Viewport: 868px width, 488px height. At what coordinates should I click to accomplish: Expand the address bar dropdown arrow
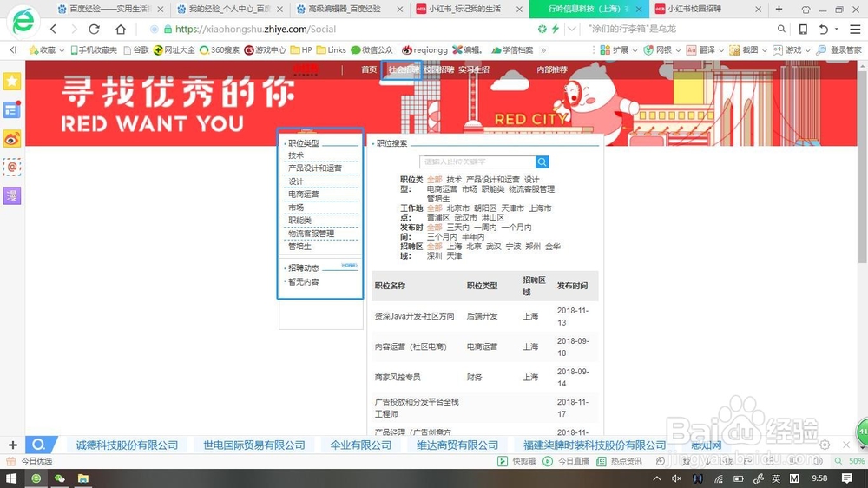coord(572,29)
